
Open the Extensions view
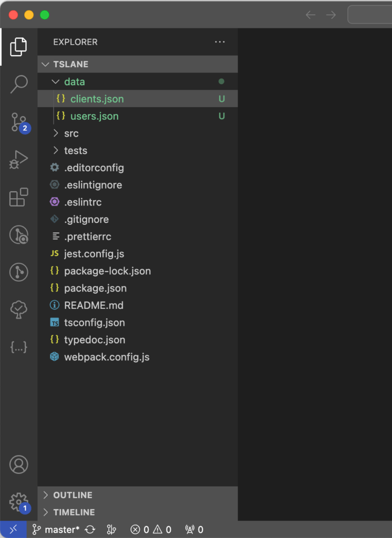18,197
